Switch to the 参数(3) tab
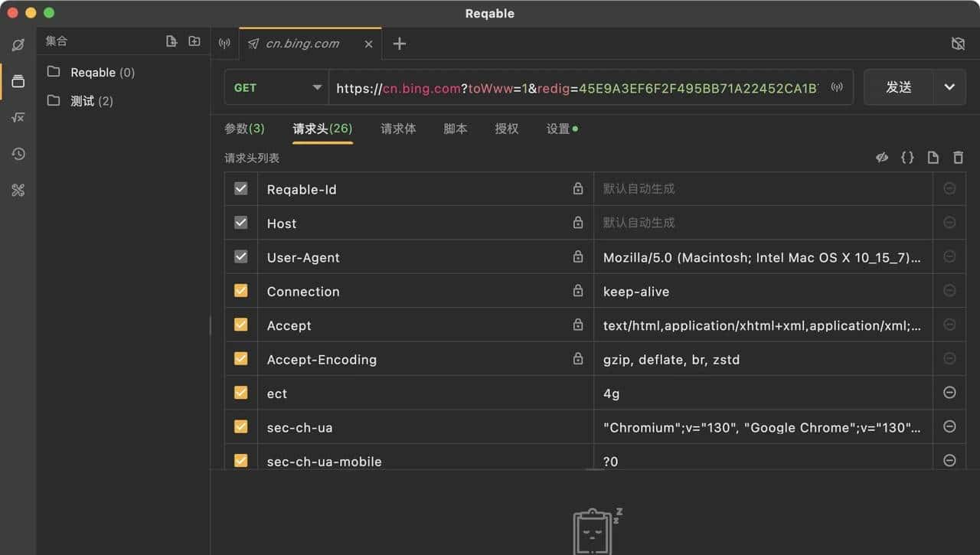Image resolution: width=980 pixels, height=555 pixels. 244,129
